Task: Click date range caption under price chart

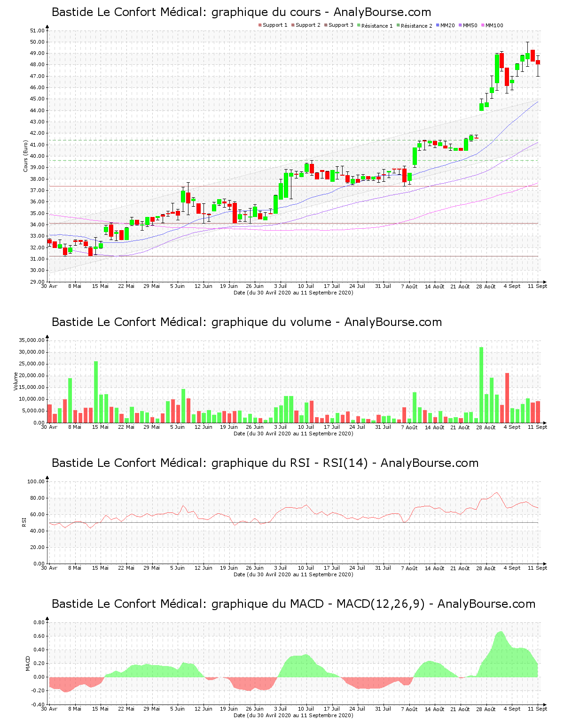Action: click(x=293, y=293)
